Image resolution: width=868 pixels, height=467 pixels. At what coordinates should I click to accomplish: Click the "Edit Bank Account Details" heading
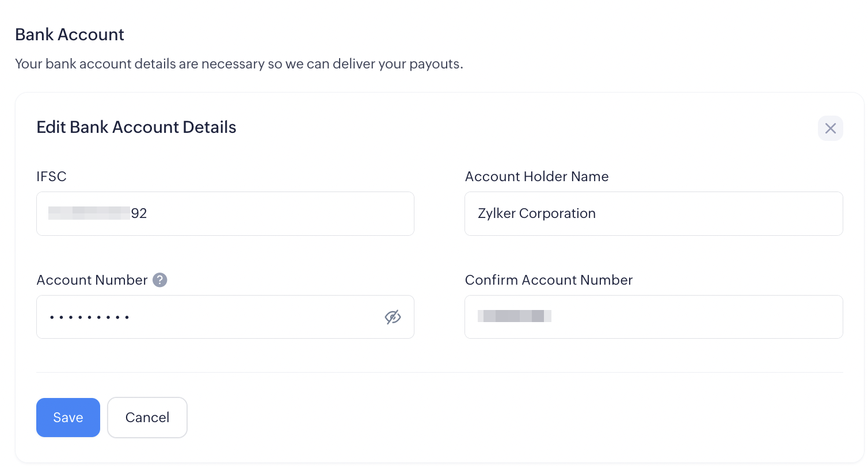(136, 127)
